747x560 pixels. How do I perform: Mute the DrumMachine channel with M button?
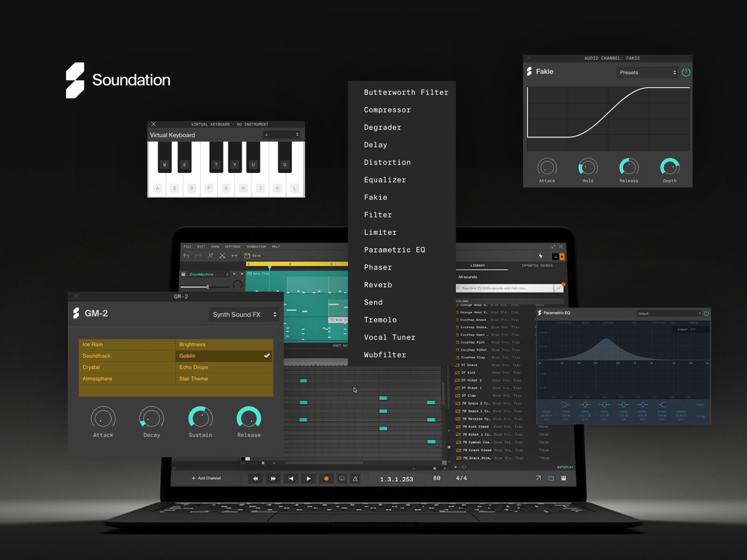(x=242, y=274)
